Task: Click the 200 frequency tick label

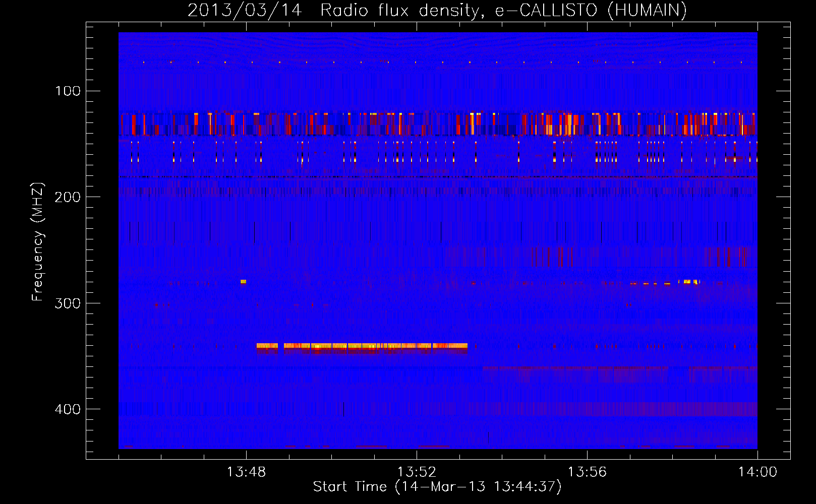Action: click(x=68, y=197)
